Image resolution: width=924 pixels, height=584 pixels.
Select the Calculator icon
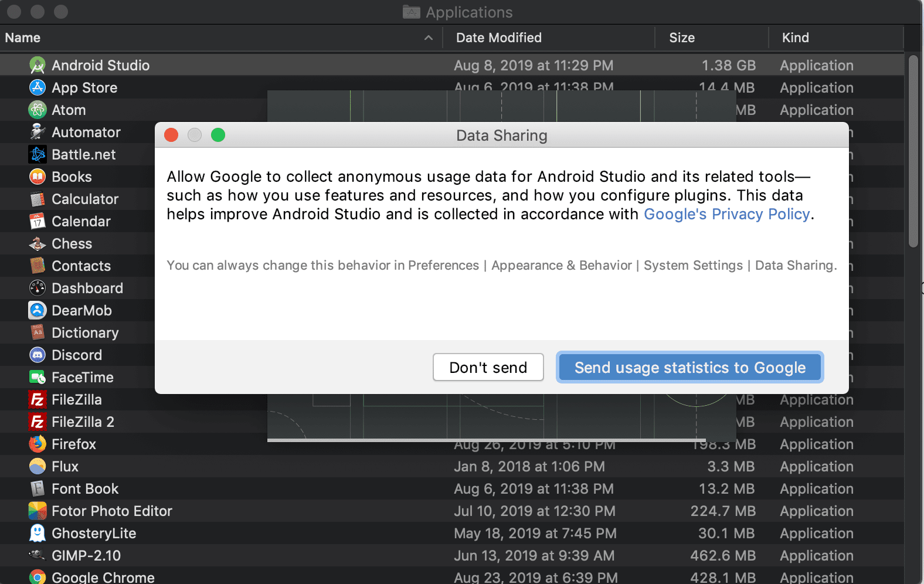[x=38, y=199]
